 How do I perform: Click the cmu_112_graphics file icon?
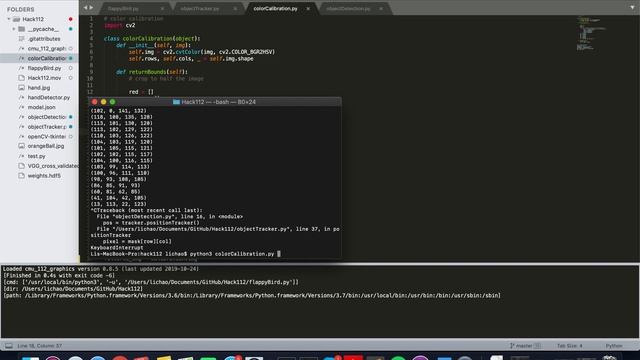22,49
